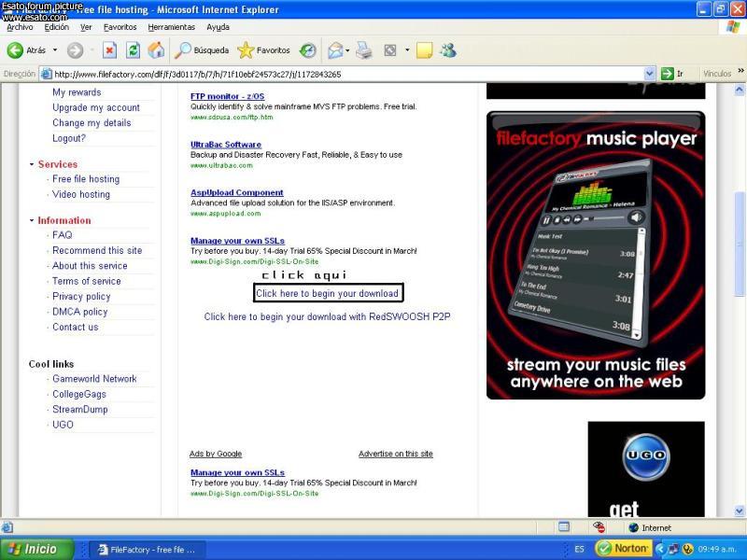Click the Norton tray button

click(x=624, y=549)
